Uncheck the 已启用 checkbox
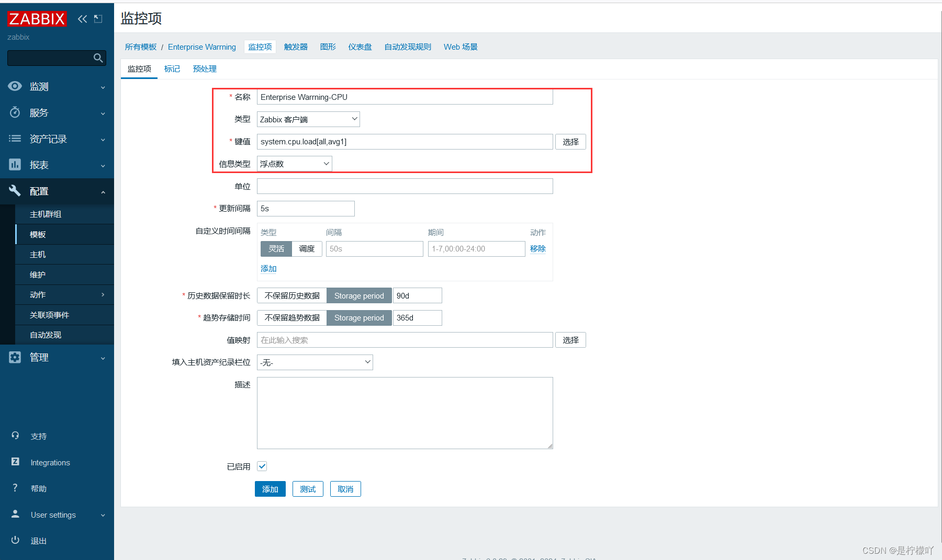This screenshot has width=942, height=560. point(262,466)
